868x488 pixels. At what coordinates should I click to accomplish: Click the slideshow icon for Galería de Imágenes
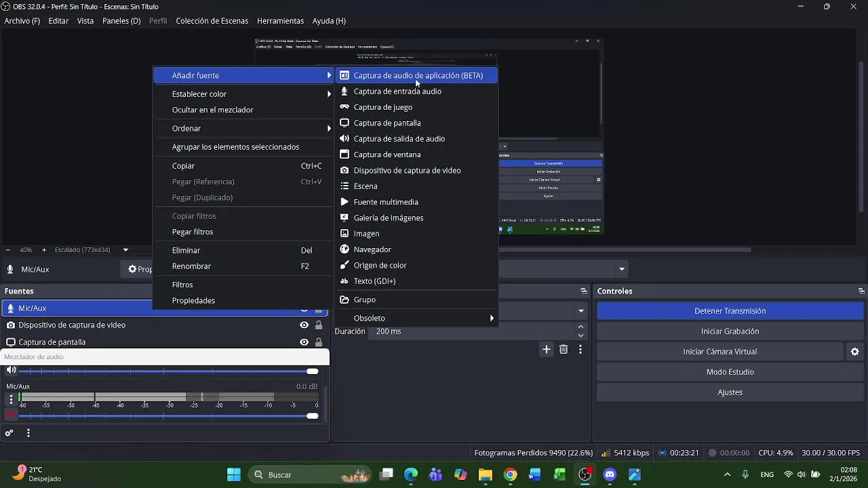(x=344, y=218)
